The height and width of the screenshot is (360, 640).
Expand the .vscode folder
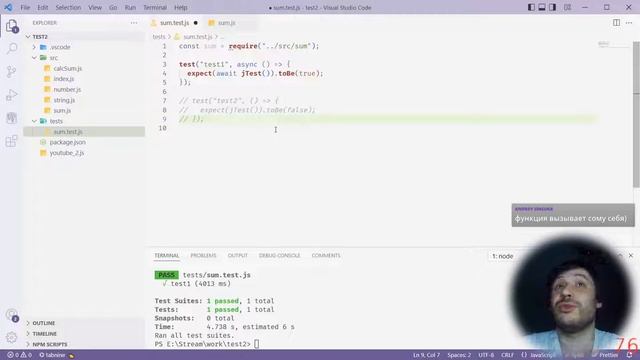click(84, 47)
